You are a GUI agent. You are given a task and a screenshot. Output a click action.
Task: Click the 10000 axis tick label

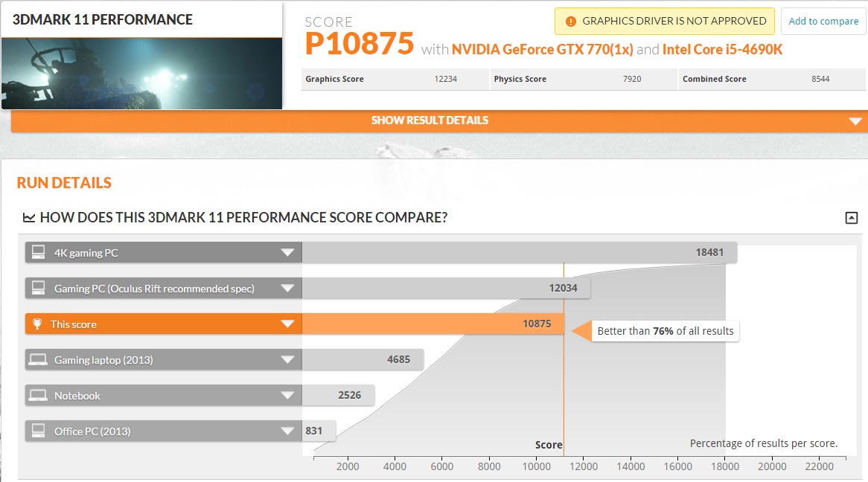pyautogui.click(x=537, y=466)
